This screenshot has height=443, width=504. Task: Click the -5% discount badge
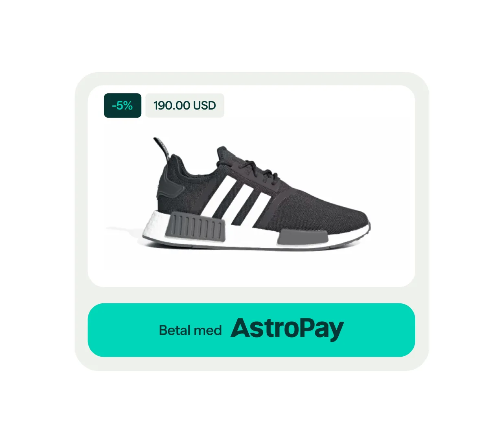click(123, 105)
